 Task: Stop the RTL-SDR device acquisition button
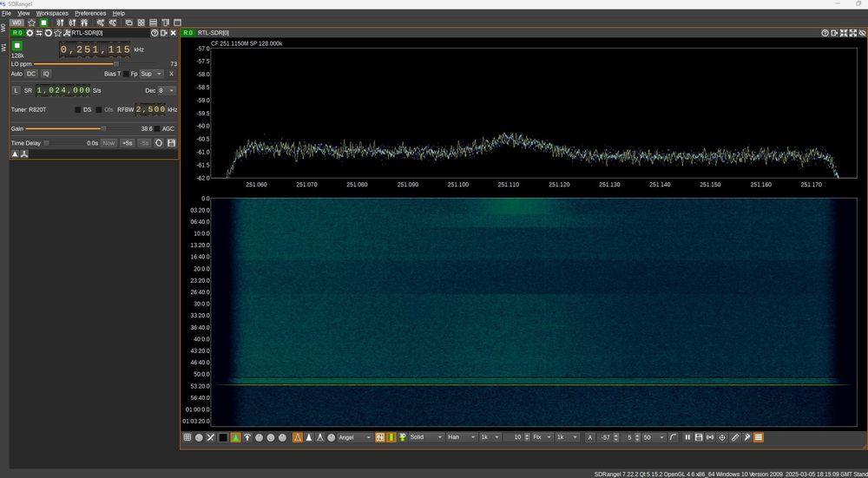coord(17,46)
